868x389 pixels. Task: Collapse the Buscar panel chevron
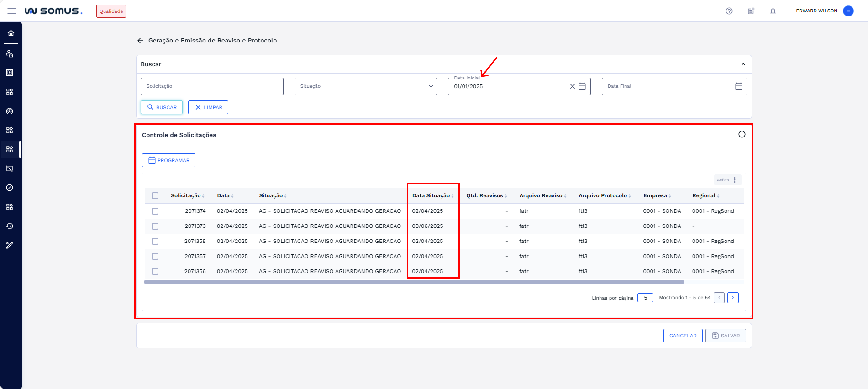[x=743, y=64]
